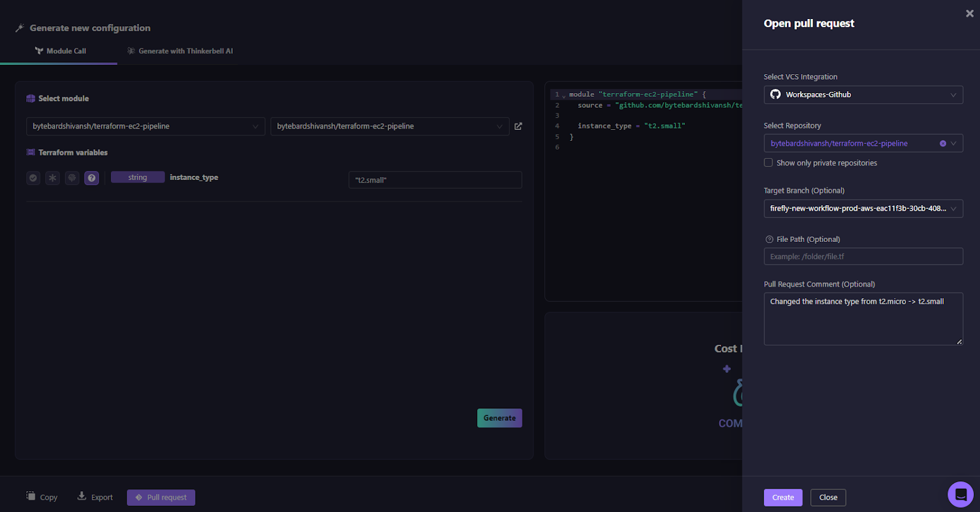
Task: Click the Module Call tab branch icon
Action: 39,51
